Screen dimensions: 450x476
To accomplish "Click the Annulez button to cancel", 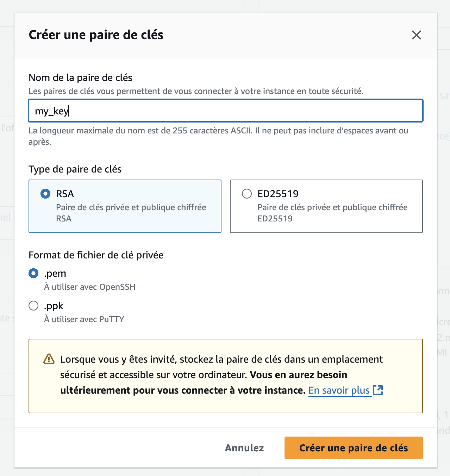I will tap(244, 447).
